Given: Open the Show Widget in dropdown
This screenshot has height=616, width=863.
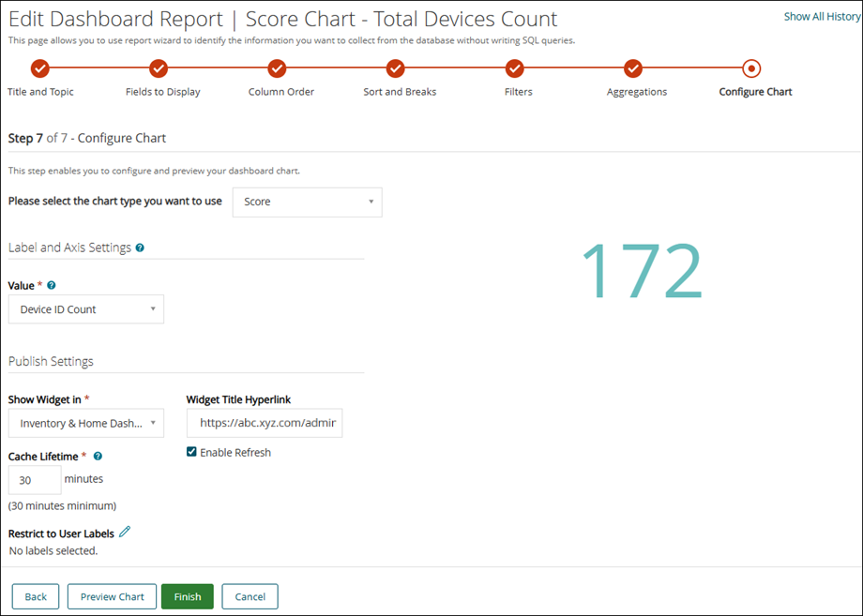Looking at the screenshot, I should [x=85, y=423].
